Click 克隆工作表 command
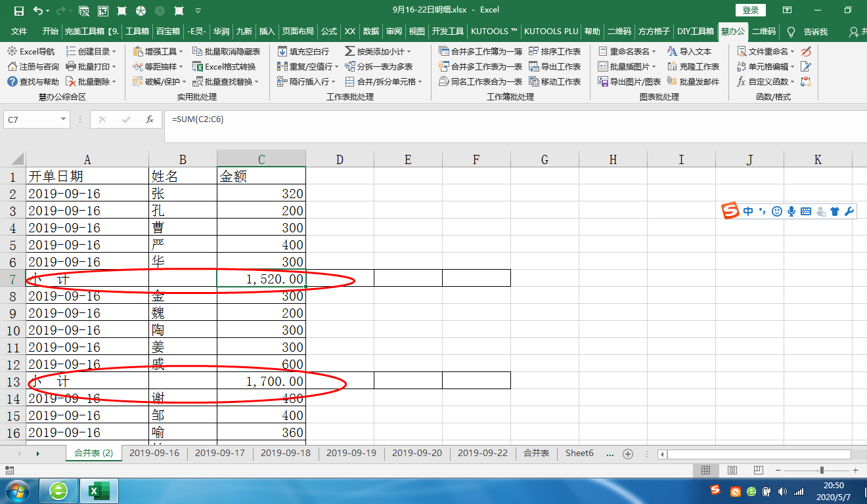 (x=693, y=66)
